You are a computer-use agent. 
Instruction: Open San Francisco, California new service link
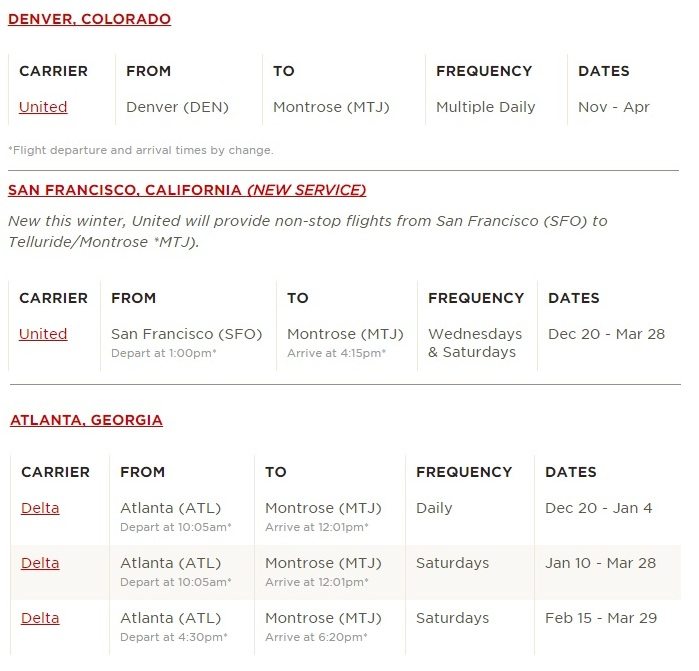coord(187,190)
